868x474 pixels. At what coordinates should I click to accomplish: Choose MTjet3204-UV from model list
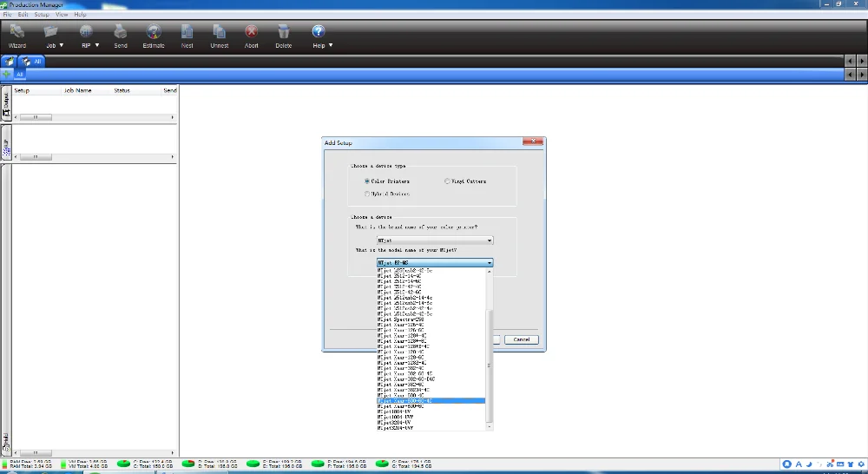[431, 423]
